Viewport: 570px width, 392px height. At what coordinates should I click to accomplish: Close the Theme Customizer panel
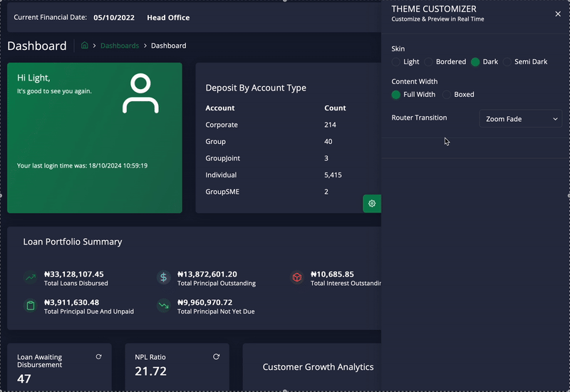coord(558,14)
